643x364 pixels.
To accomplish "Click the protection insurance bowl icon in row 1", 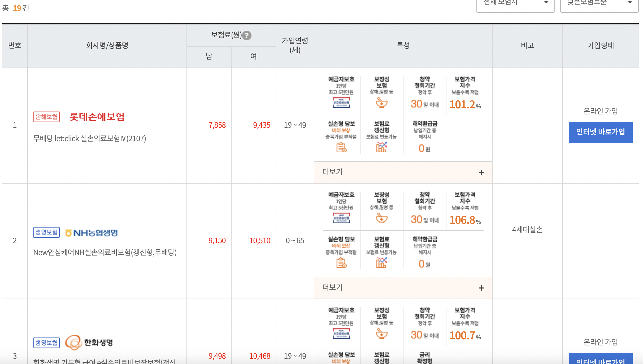I will pos(381,103).
